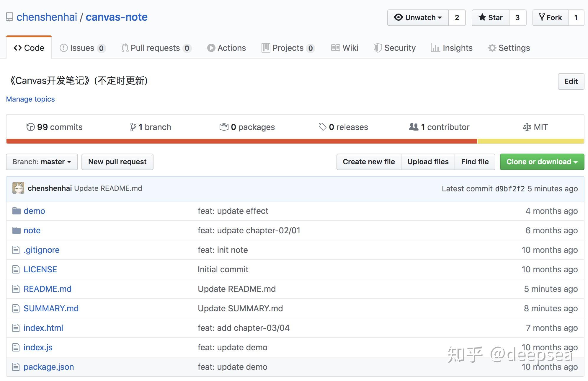588x381 pixels.
Task: Switch to the Code tab
Action: [x=29, y=48]
